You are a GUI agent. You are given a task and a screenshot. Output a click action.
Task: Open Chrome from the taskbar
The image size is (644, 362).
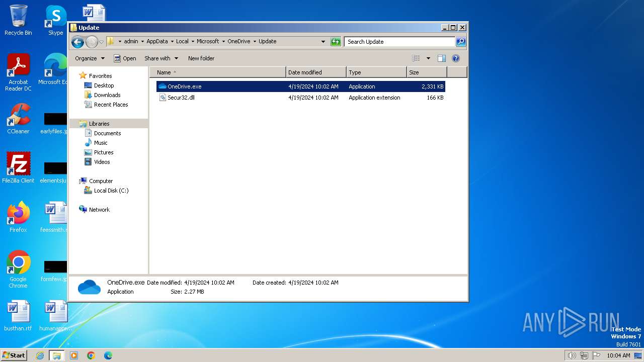(91, 355)
